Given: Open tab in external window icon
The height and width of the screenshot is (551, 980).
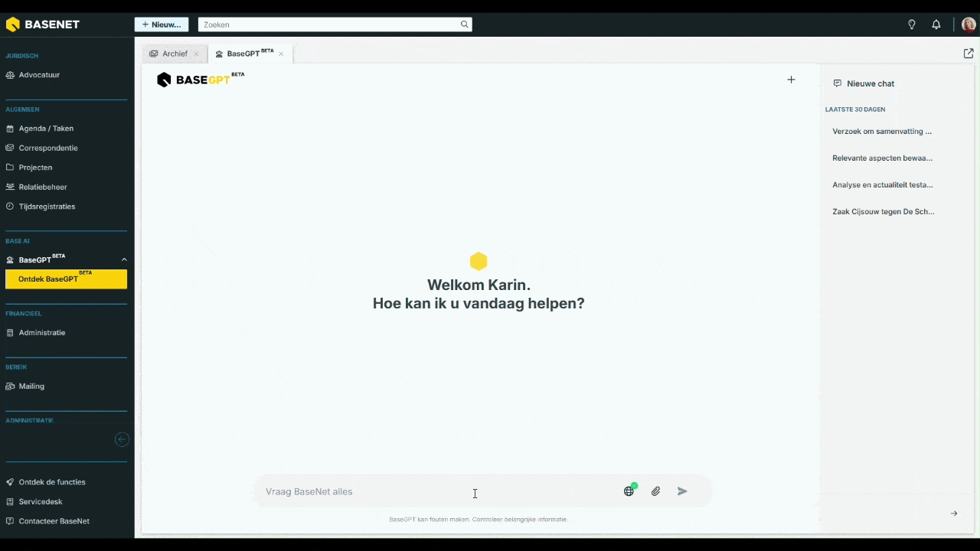Looking at the screenshot, I should coord(969,54).
